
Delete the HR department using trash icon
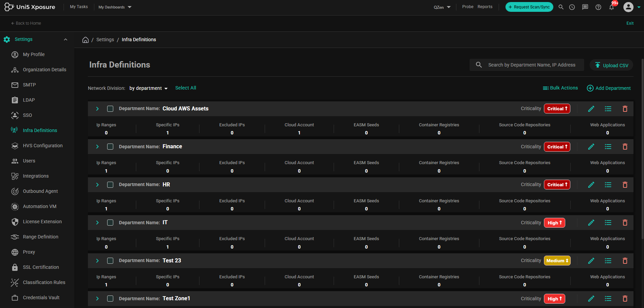pyautogui.click(x=625, y=185)
